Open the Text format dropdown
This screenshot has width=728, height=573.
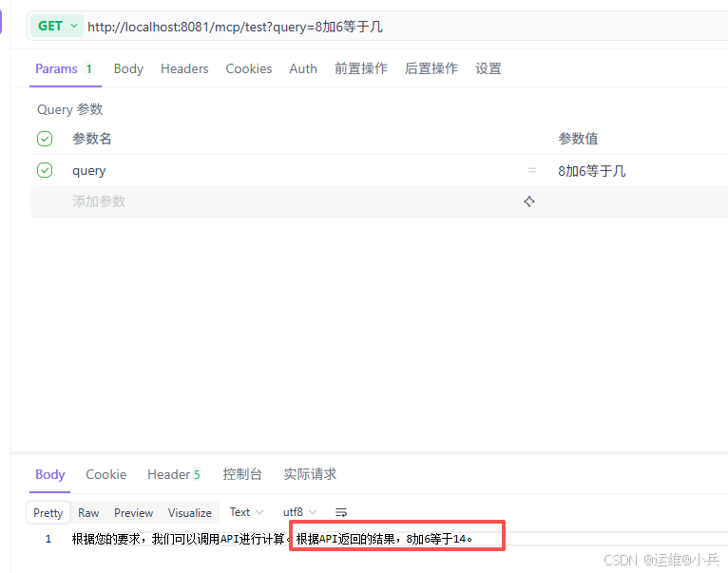coord(246,511)
